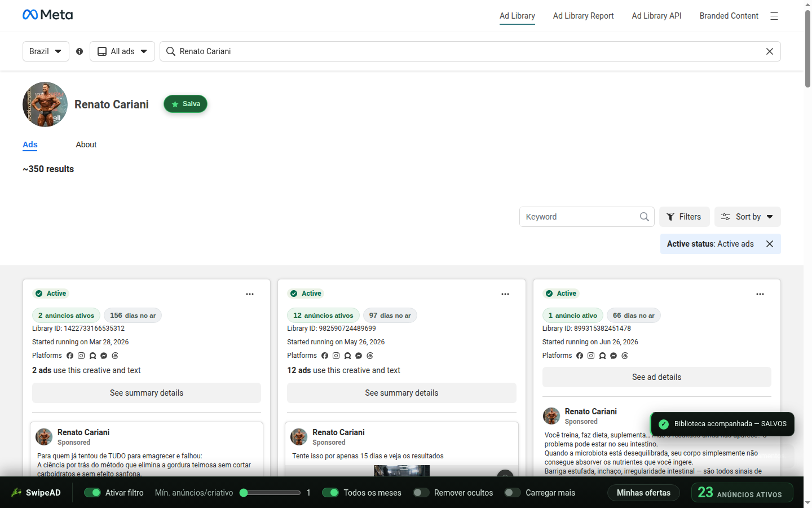Click Threads platform icon on 97 dias card
The width and height of the screenshot is (812, 508).
[x=370, y=356]
